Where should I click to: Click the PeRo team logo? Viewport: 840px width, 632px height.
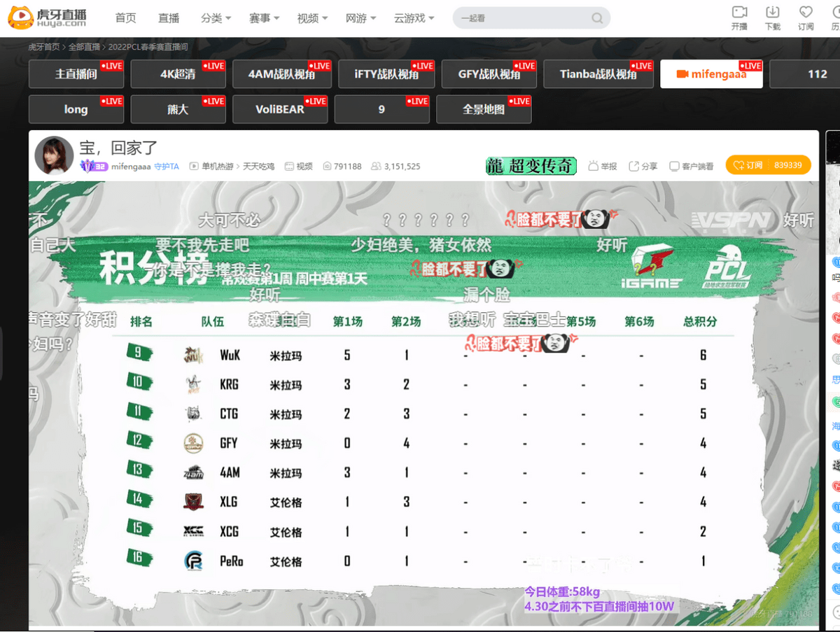tap(193, 561)
